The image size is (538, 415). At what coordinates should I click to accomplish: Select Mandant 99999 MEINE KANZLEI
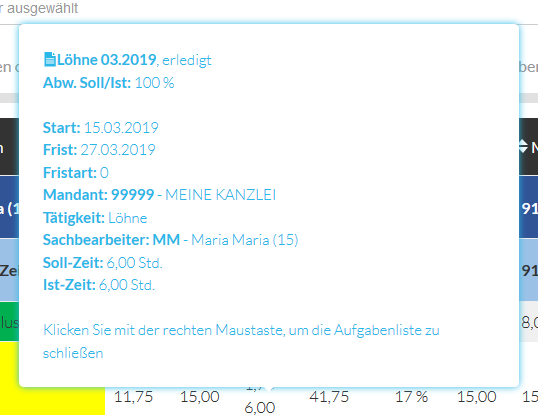pos(159,195)
